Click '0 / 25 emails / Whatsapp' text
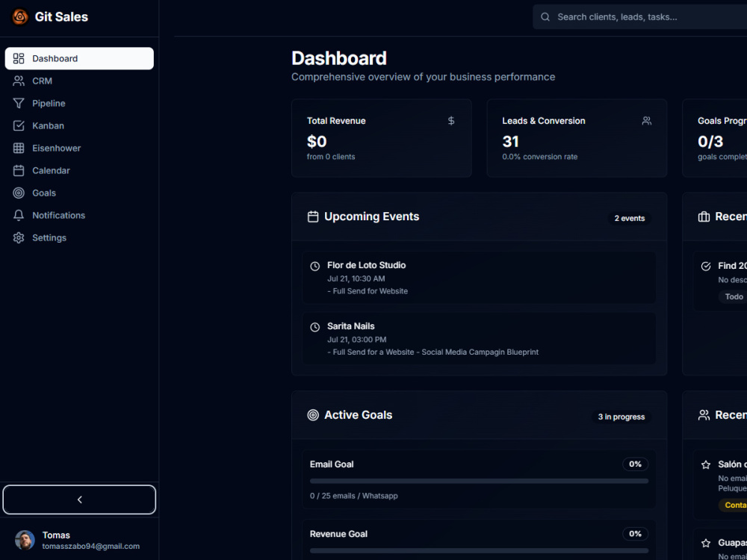Viewport: 747px width, 560px height. pyautogui.click(x=353, y=496)
